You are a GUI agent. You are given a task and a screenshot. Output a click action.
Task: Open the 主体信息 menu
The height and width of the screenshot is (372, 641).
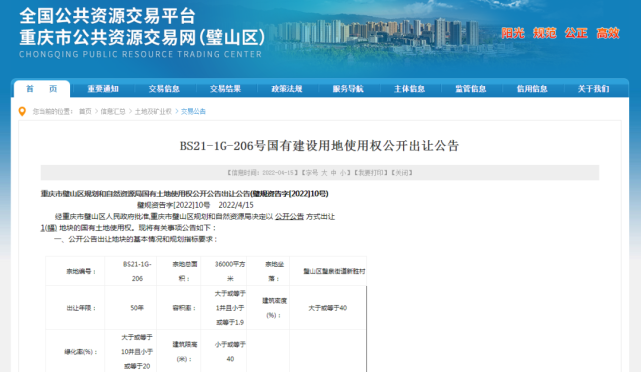410,89
